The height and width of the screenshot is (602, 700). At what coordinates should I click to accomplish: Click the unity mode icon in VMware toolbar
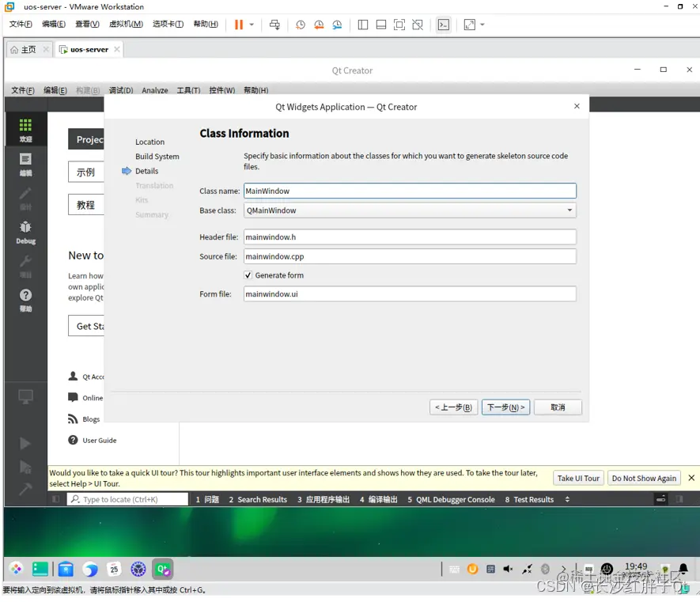[x=418, y=25]
